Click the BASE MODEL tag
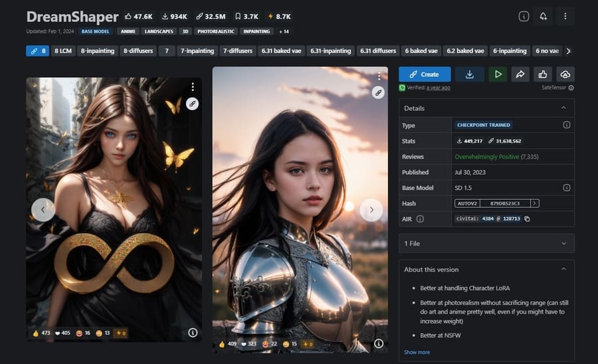598x364 pixels. click(x=95, y=31)
